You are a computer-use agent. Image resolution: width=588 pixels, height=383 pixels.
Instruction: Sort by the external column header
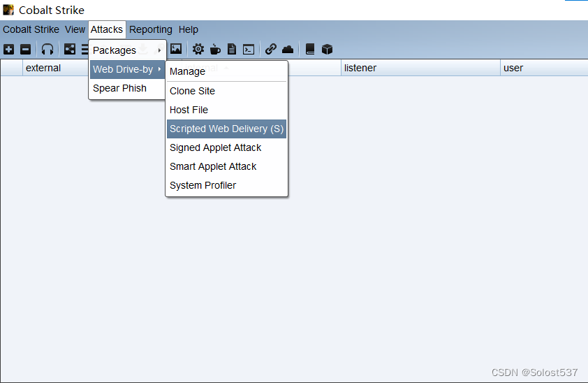pyautogui.click(x=55, y=68)
